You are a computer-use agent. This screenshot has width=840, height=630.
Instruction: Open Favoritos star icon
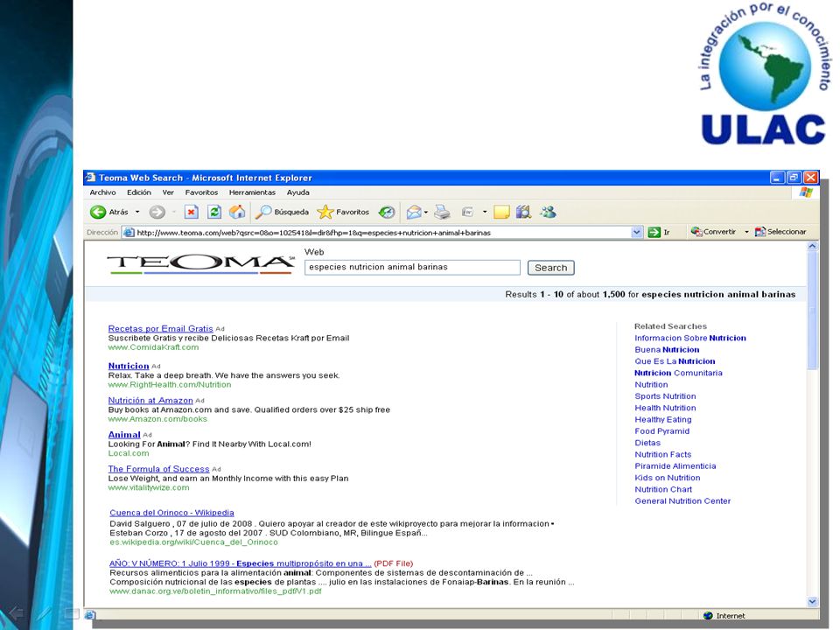pos(325,212)
